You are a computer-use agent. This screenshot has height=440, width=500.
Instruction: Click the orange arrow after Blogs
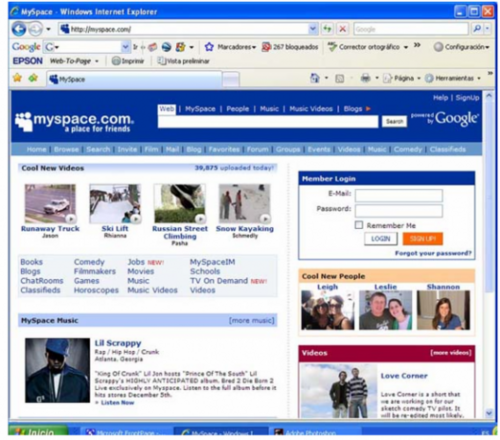tap(368, 109)
